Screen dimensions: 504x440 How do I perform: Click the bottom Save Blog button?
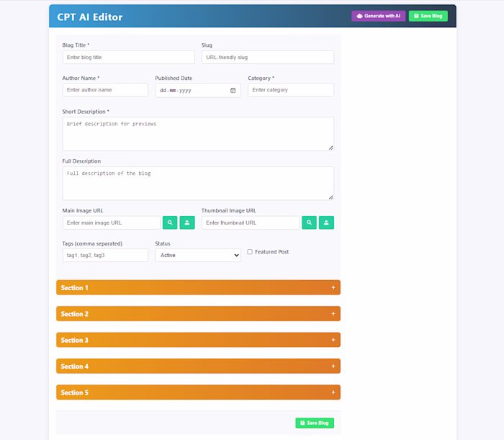pos(315,423)
